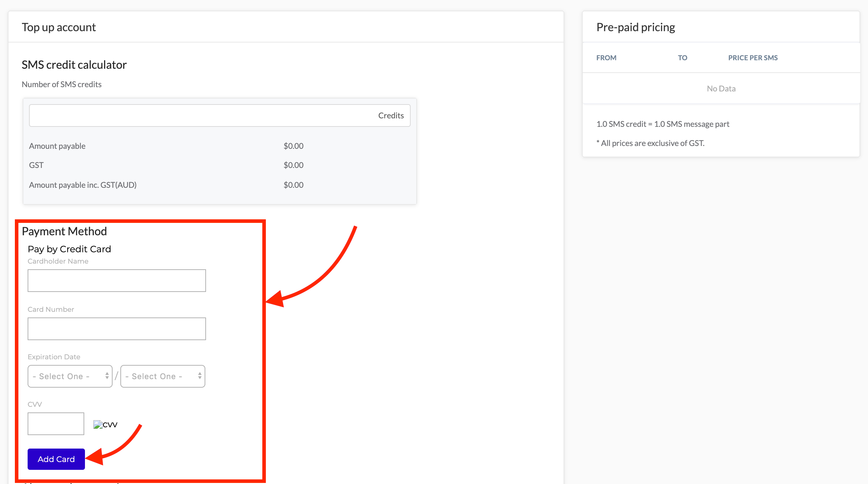Image resolution: width=868 pixels, height=484 pixels.
Task: Click the PRICE PER SMS column header
Action: [753, 57]
